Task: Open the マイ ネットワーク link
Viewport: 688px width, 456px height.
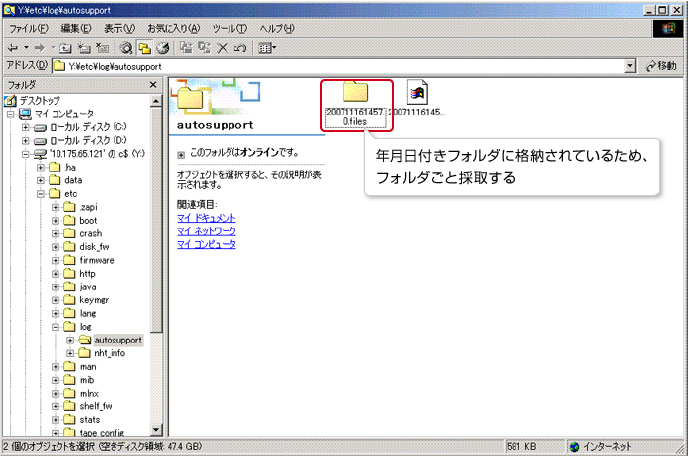Action: [x=206, y=231]
